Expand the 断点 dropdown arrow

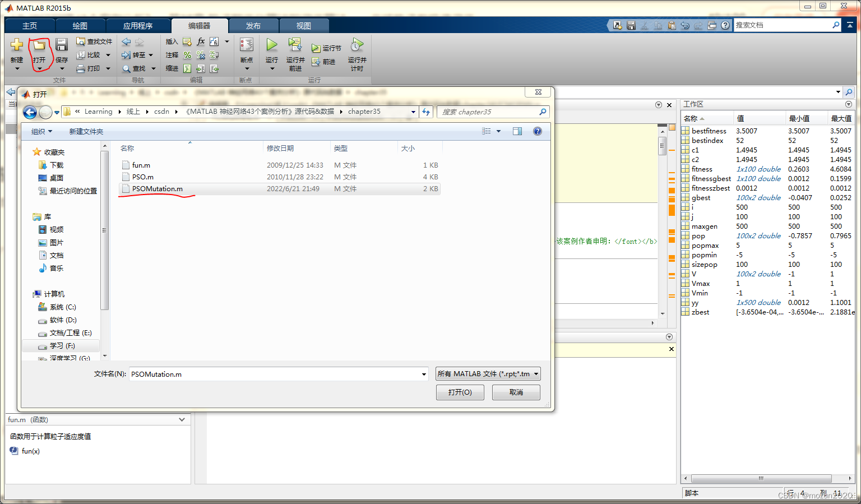pyautogui.click(x=247, y=68)
